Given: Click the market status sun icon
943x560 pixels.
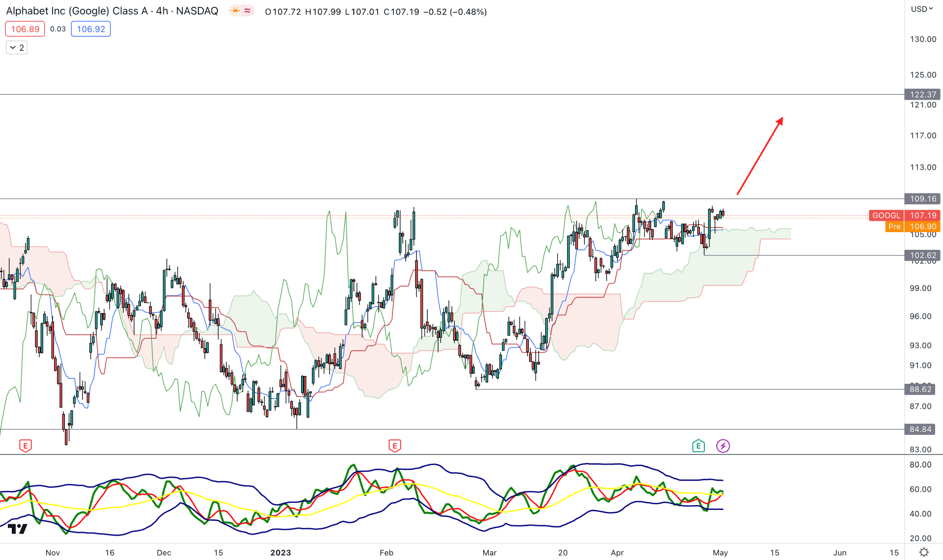Looking at the screenshot, I should (x=236, y=11).
